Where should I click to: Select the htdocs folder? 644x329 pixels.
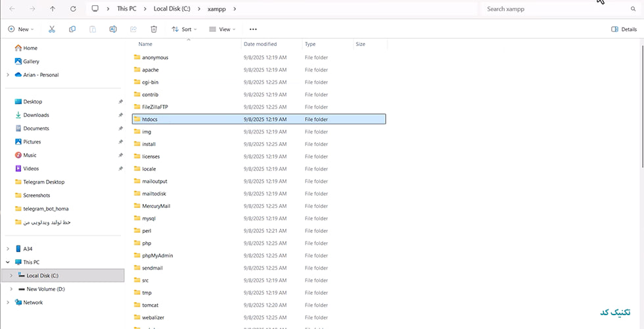[x=259, y=119]
